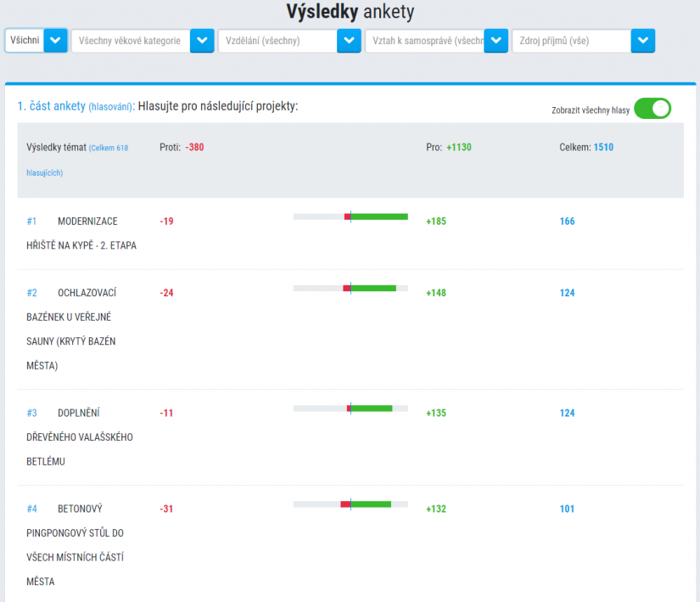Open project #1 Modernizace hřiště na Kypě
Viewport: 700px width, 602px height.
pos(81,233)
